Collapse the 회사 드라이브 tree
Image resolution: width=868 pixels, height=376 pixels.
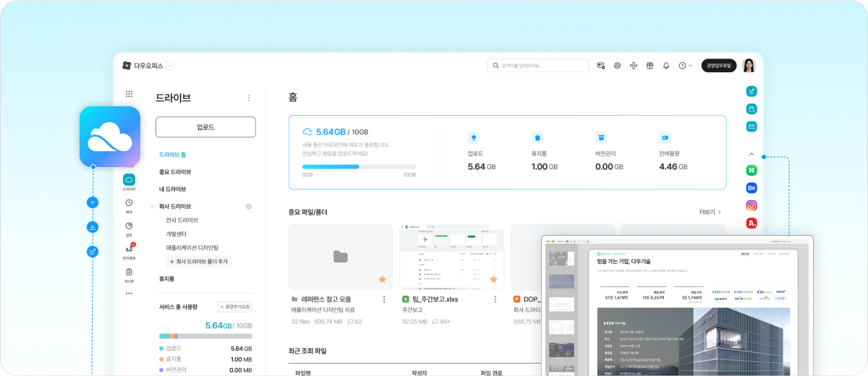pos(152,206)
